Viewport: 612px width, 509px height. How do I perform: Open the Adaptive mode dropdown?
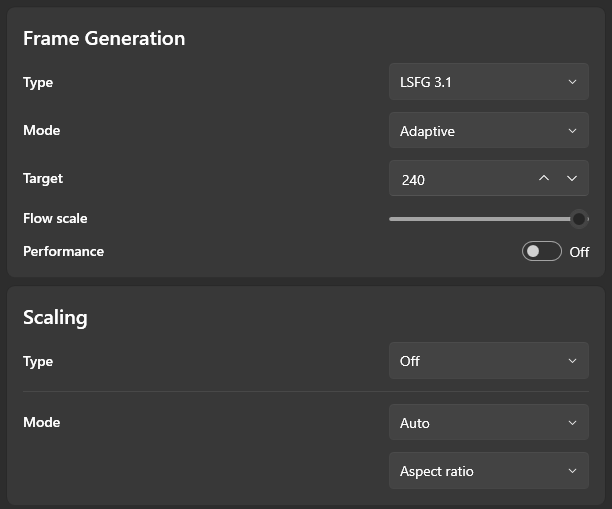489,130
